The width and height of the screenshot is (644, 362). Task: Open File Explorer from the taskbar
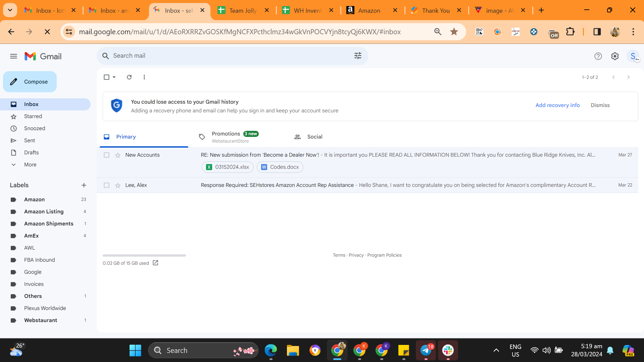293,351
